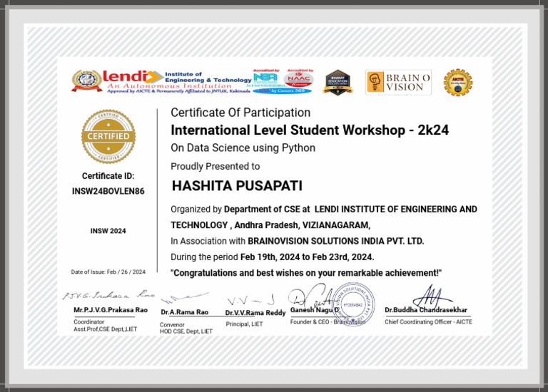Click 'Principal, LIET' designation
Screen dimensions: 548x392
[244, 324]
